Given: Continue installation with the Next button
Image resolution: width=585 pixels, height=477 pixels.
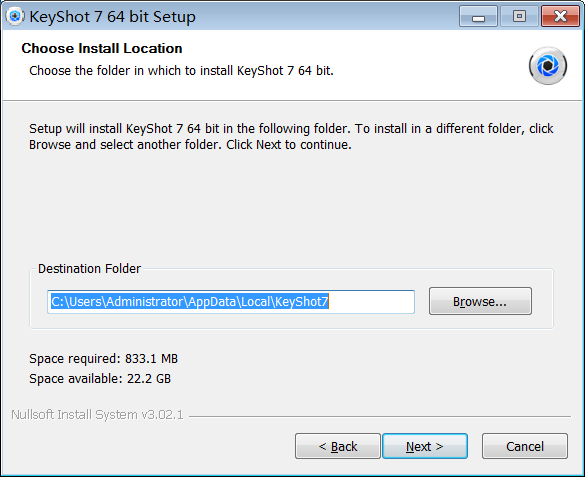Looking at the screenshot, I should [425, 446].
